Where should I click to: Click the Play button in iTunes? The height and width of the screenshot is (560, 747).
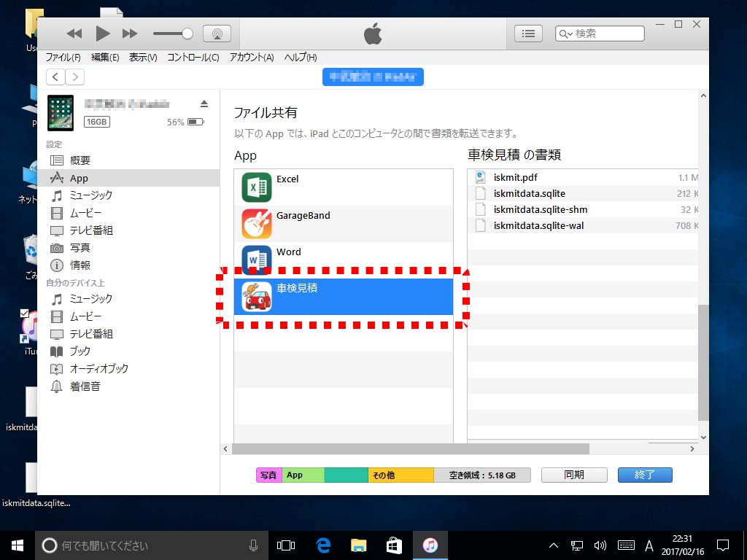point(103,34)
